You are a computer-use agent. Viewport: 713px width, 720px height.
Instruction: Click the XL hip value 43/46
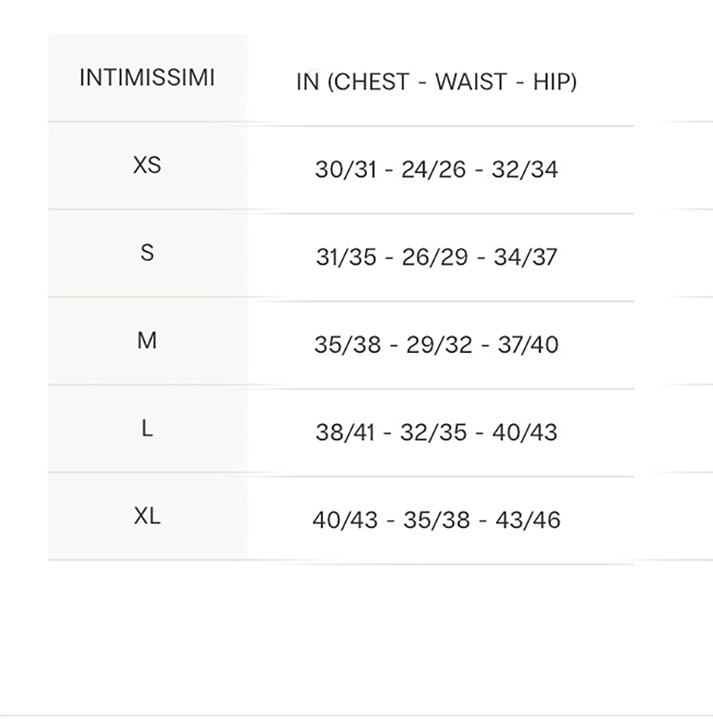coord(528,520)
